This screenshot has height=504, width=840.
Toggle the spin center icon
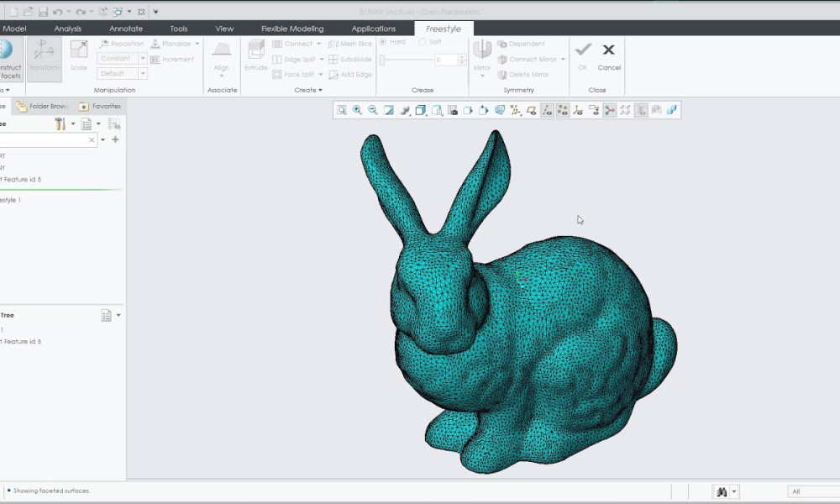click(x=610, y=110)
